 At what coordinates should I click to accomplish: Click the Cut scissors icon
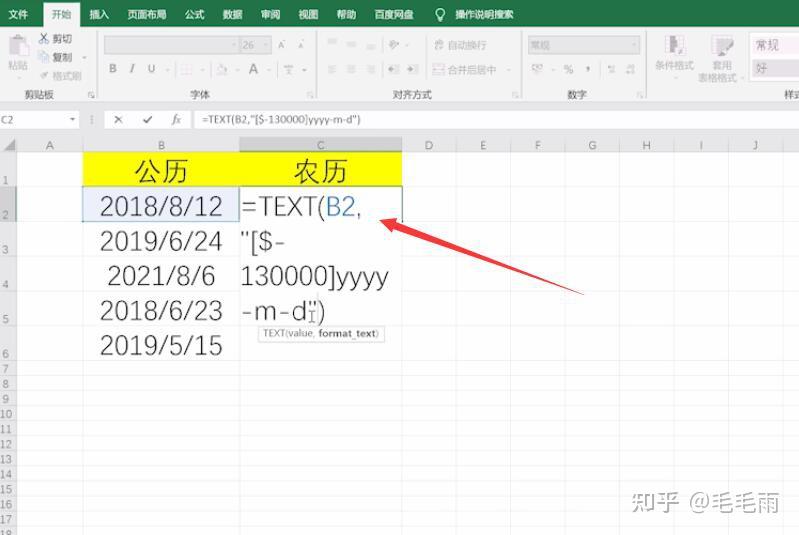click(x=44, y=38)
